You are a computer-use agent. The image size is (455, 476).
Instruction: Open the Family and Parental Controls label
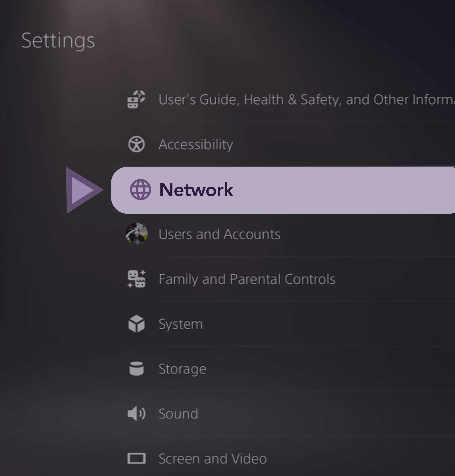[x=247, y=279]
